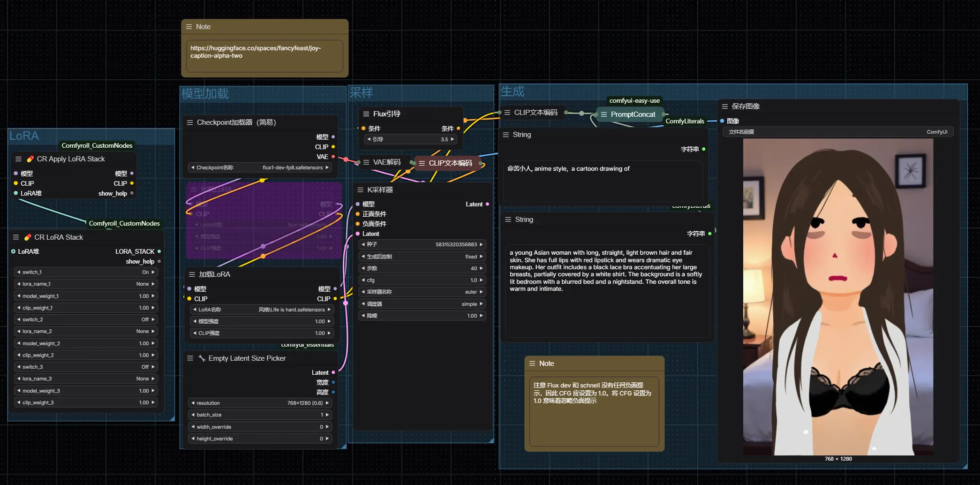Open the 保存图像 node menu icon
Viewport: 980px width, 485px height.
[x=724, y=106]
